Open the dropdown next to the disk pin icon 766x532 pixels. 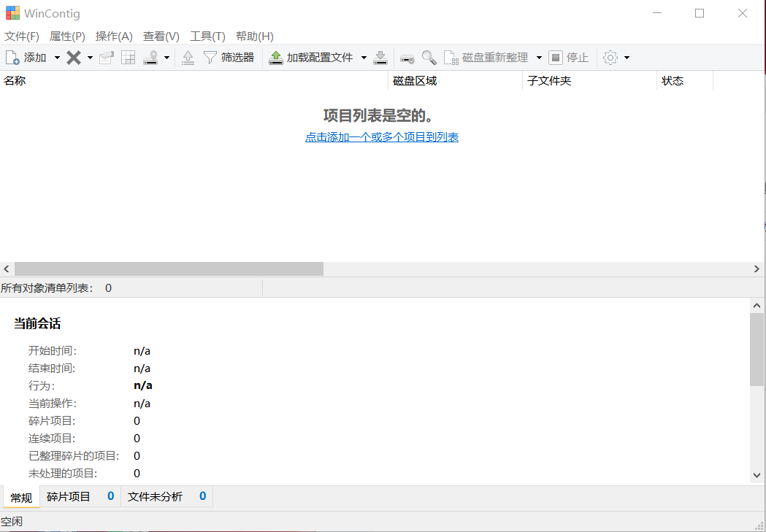[166, 58]
